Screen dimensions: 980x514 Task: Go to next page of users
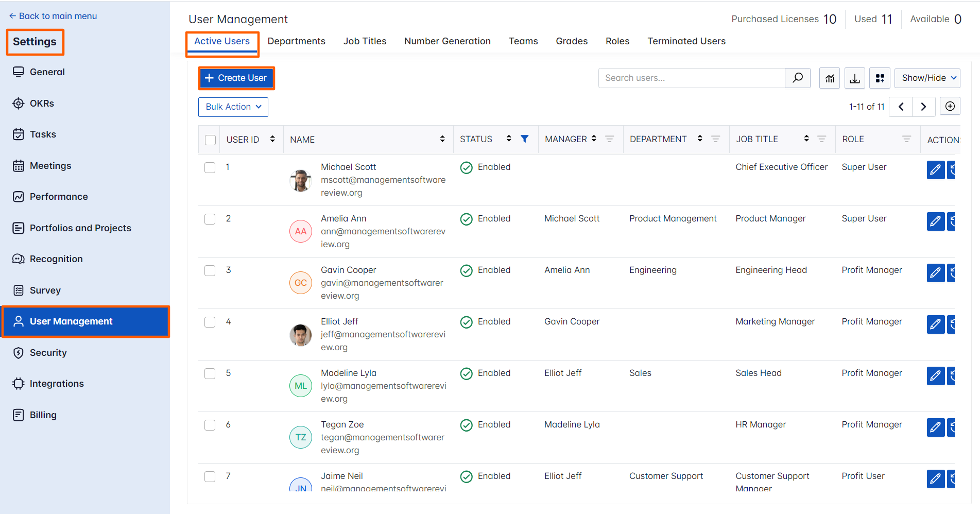click(x=923, y=107)
